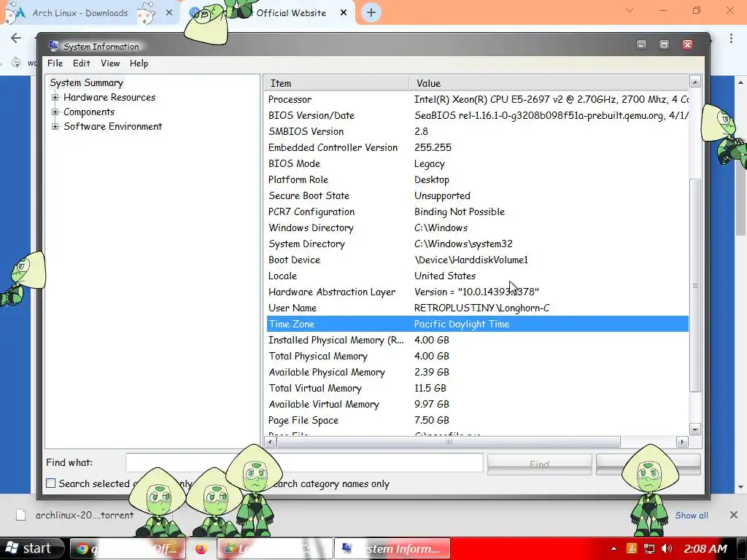Select the Available Physical Memory row
This screenshot has height=560, width=747.
[x=476, y=373]
